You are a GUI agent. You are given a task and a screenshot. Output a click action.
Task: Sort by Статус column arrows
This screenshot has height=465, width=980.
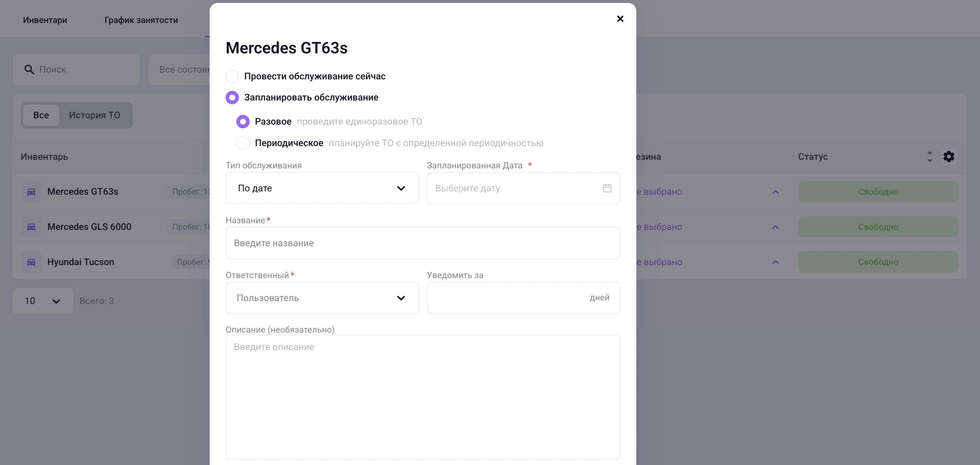pyautogui.click(x=929, y=156)
